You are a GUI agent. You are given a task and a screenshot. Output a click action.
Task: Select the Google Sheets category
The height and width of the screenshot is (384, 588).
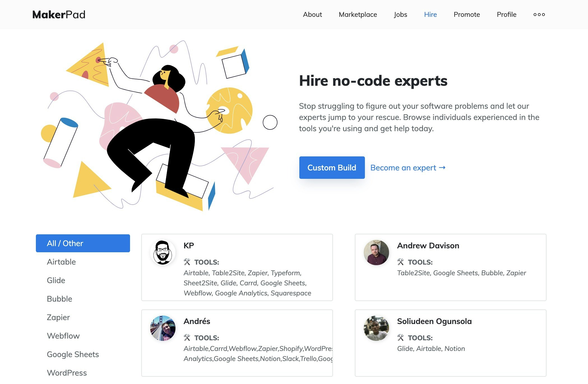[x=73, y=354]
